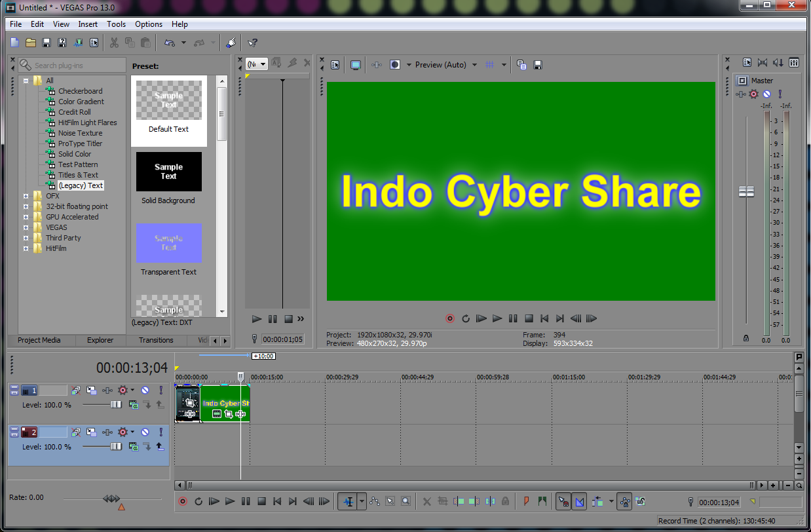The height and width of the screenshot is (532, 811).
Task: Click the Record button below the preview
Action: (450, 318)
